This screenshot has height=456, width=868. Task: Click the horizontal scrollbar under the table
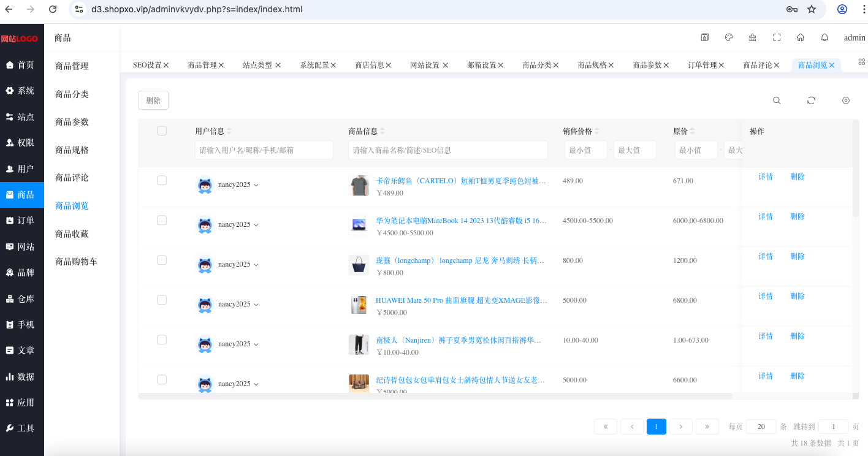[x=435, y=396]
